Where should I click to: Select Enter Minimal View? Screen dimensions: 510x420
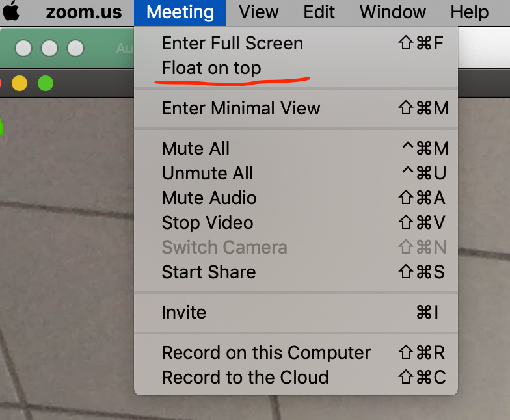pyautogui.click(x=296, y=108)
